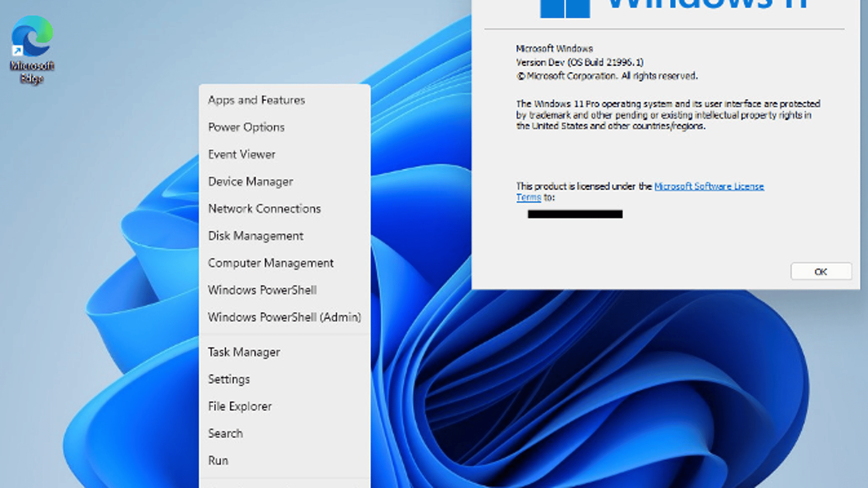Open Task Manager from context menu
868x488 pixels.
pos(244,352)
